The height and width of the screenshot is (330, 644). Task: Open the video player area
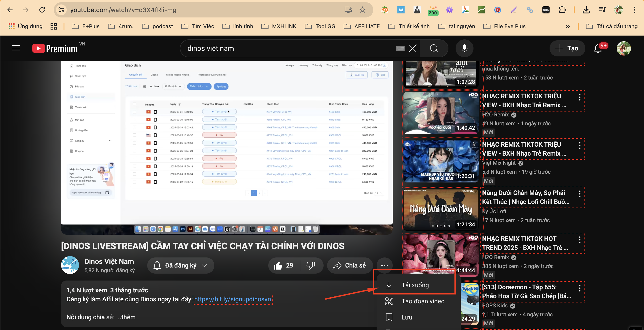click(227, 148)
